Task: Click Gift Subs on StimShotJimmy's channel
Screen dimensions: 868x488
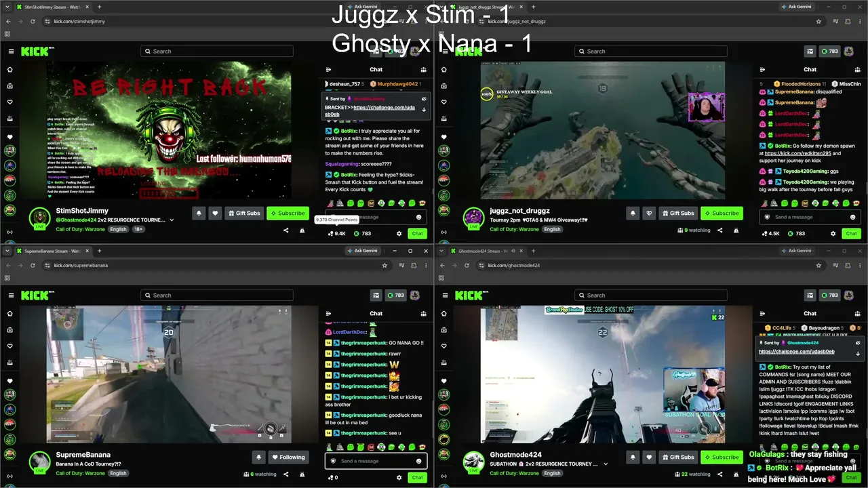Action: coord(243,213)
